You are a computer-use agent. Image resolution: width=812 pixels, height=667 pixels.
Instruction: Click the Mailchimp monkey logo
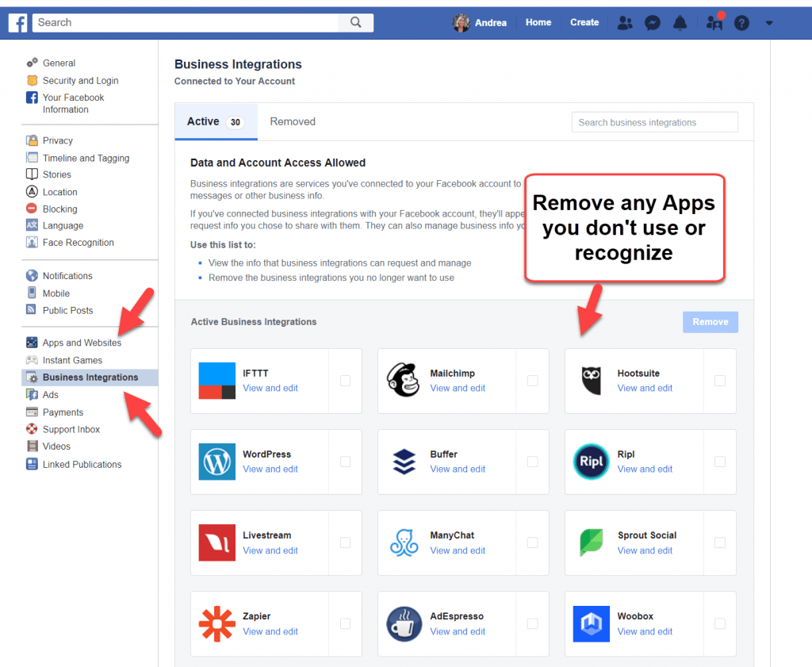(404, 380)
